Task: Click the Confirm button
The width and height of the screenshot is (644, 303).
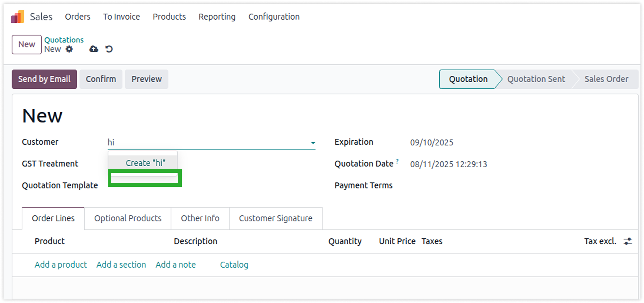Action: pos(101,79)
